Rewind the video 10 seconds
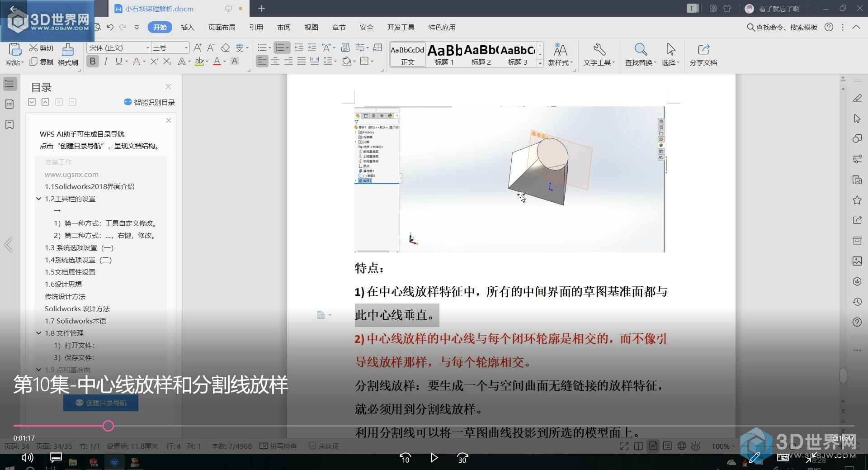868x470 pixels. click(405, 458)
